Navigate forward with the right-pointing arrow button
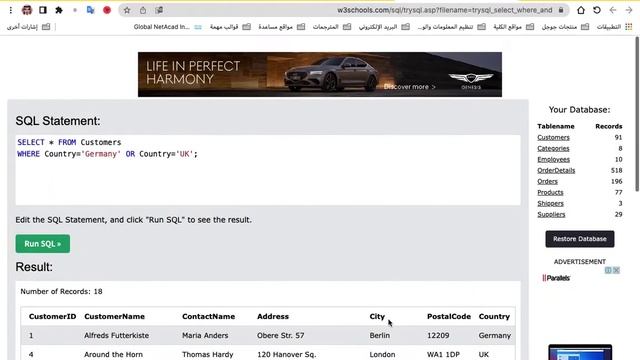The height and width of the screenshot is (360, 640). coord(629,10)
